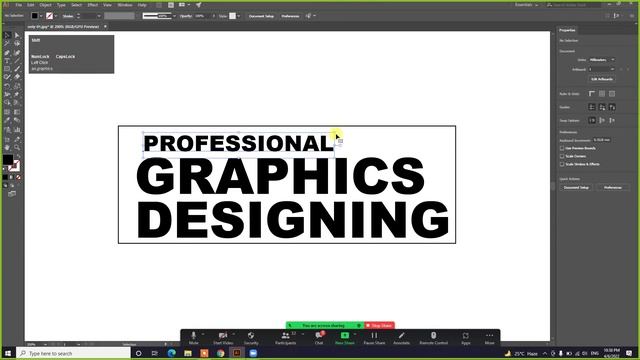Open the Units dropdown
Viewport: 640px width, 360px height.
tap(601, 60)
